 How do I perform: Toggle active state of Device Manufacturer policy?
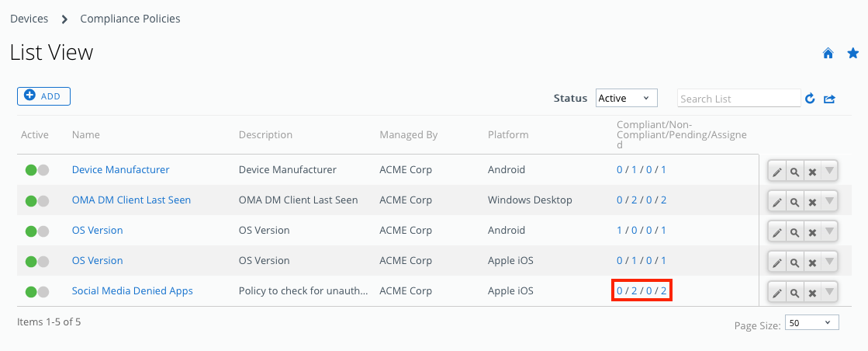click(36, 170)
